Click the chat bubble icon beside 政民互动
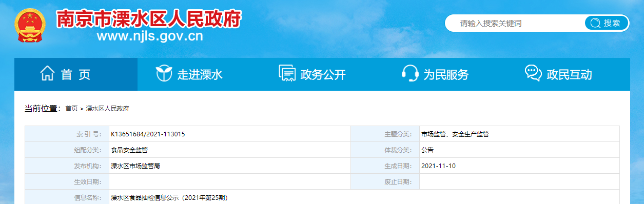The width and height of the screenshot is (644, 204). click(534, 73)
